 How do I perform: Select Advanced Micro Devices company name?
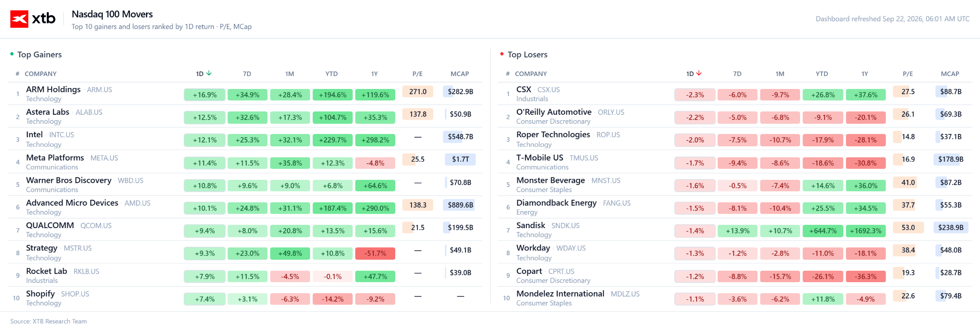click(72, 203)
